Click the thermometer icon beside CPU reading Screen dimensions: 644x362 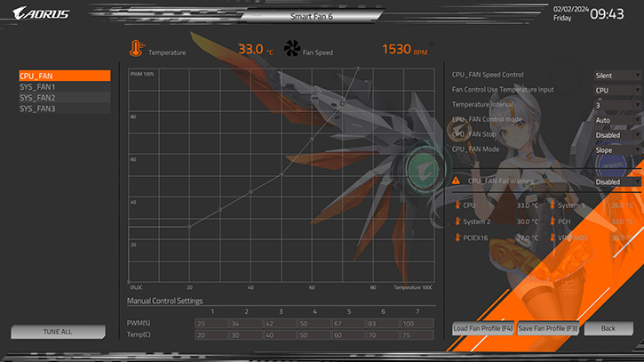coord(456,205)
